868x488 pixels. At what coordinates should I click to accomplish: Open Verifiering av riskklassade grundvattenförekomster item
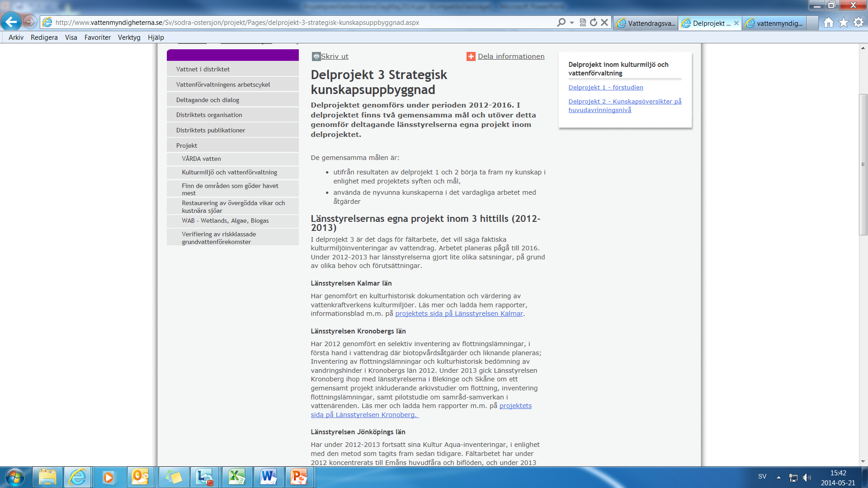[233, 238]
